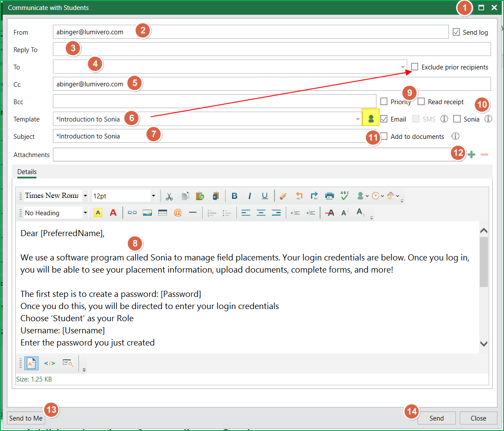
Task: Expand the house icon dropdown in toolbar
Action: point(398,196)
